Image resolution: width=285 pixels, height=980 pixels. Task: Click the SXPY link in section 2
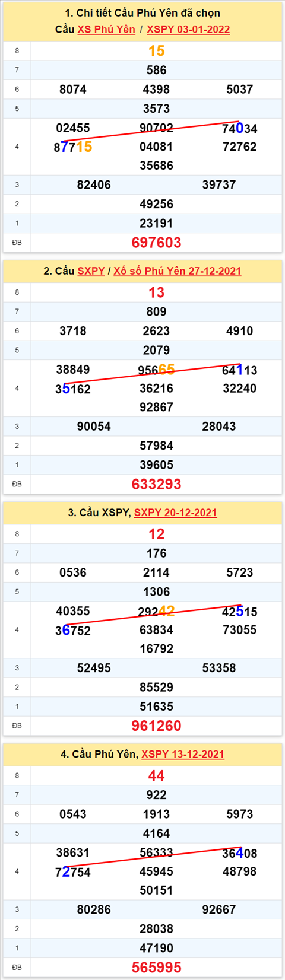click(x=91, y=271)
